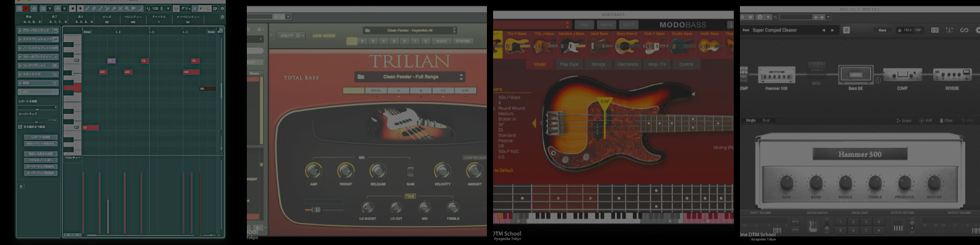Image resolution: width=980 pixels, height=245 pixels.
Task: Toggle the checkbox in piano roll left panel
Action: [x=20, y=127]
